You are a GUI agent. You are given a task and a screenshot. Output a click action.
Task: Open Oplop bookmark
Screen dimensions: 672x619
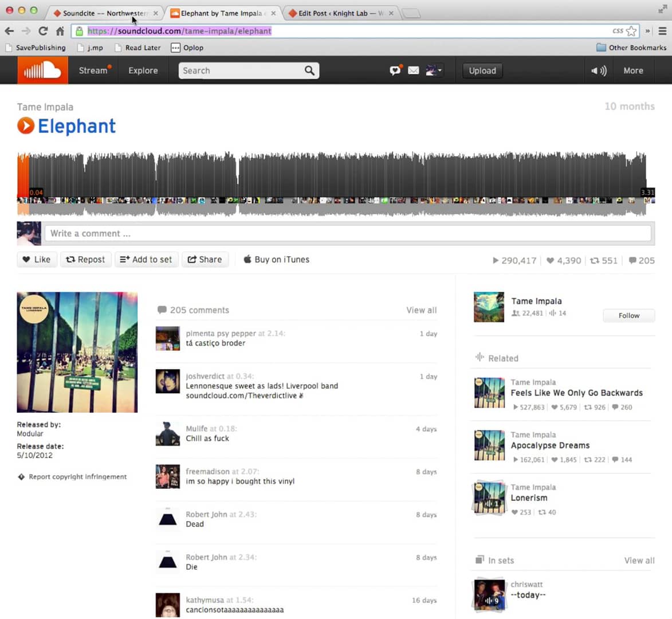[187, 48]
